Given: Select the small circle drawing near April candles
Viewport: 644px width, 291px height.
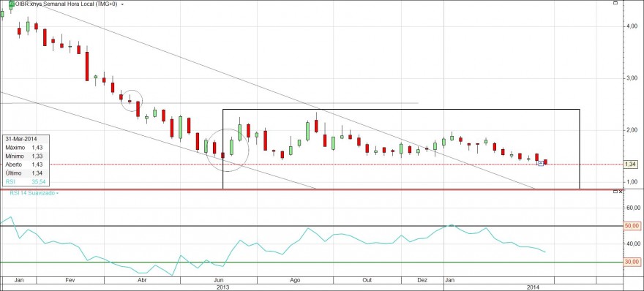Looking at the screenshot, I should click(132, 100).
